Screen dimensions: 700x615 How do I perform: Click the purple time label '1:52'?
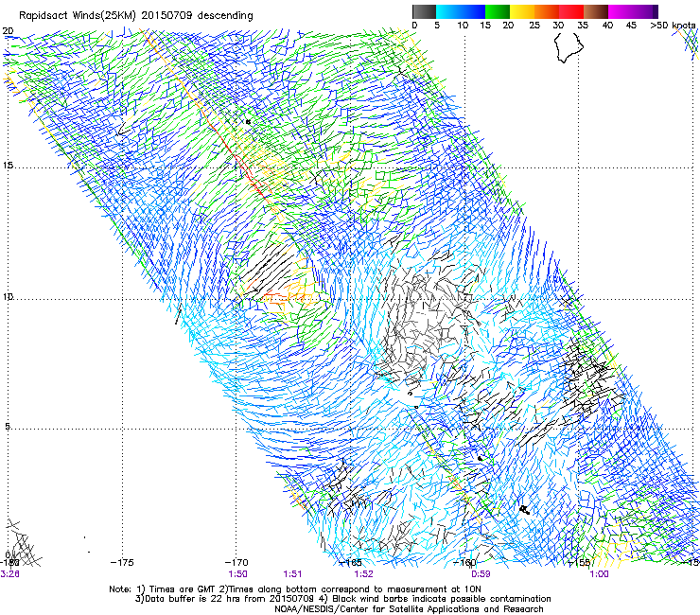[363, 574]
